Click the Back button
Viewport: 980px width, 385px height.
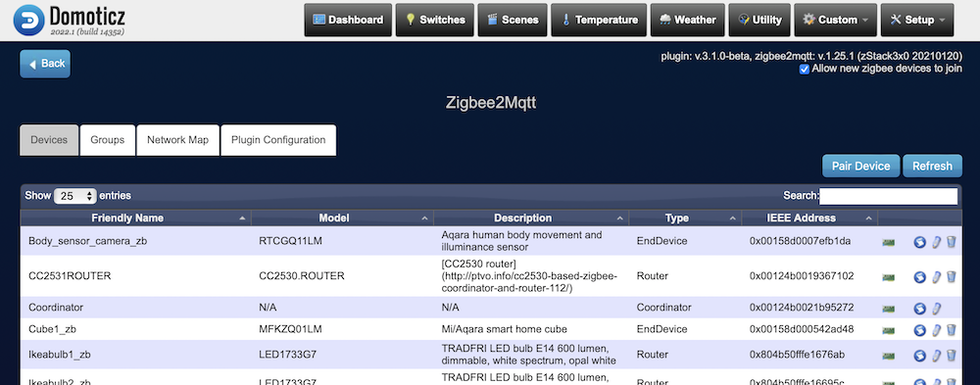(45, 64)
